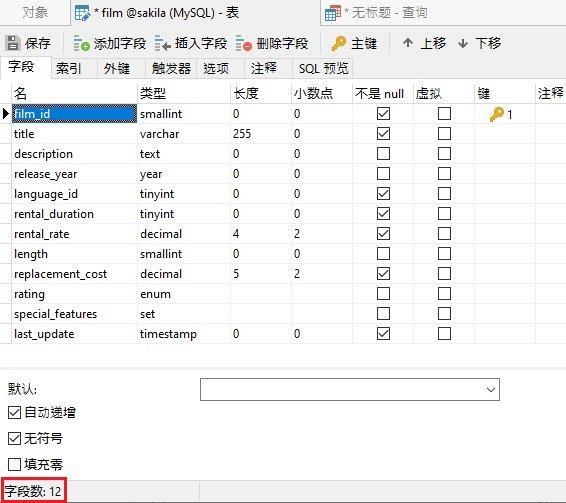Click the timestamp type cell for last_update

[x=184, y=334]
